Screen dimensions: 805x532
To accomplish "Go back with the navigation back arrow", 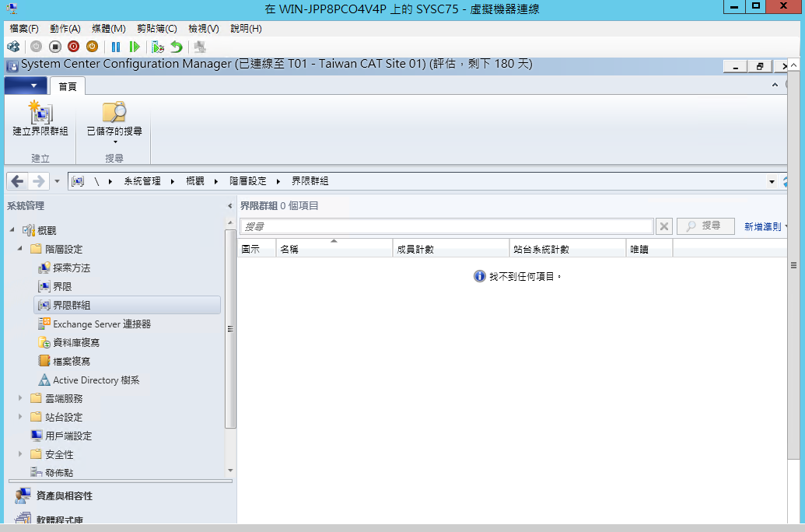I will point(17,181).
